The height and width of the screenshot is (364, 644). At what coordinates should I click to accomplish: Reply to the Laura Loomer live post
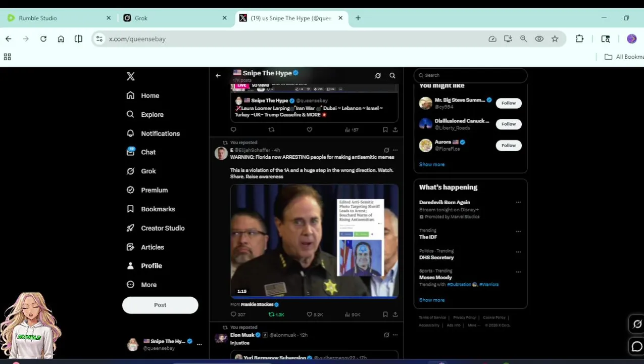[233, 130]
